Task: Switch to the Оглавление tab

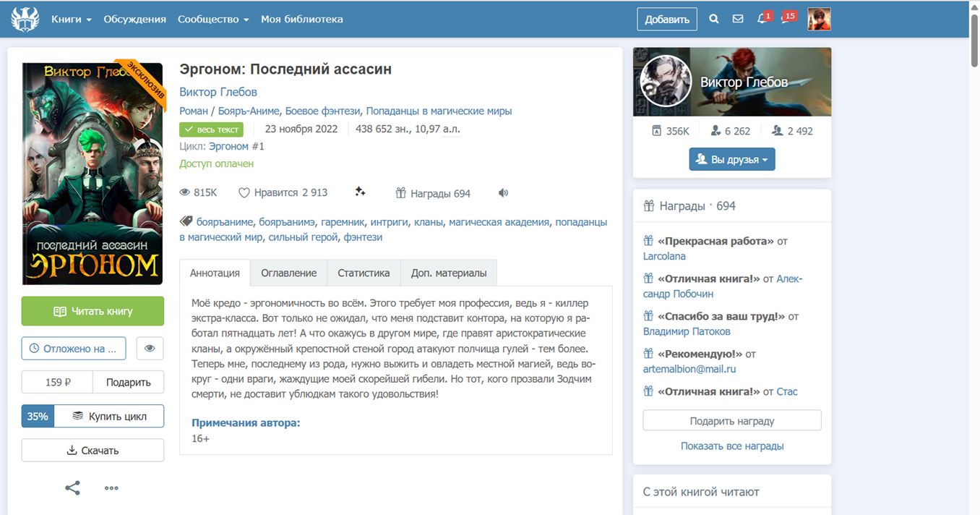Action: 288,273
